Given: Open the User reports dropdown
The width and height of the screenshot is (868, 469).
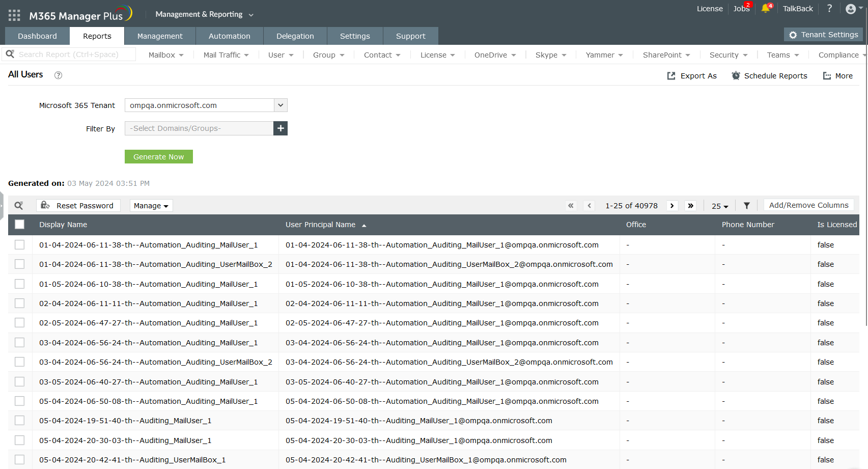Looking at the screenshot, I should (x=281, y=55).
